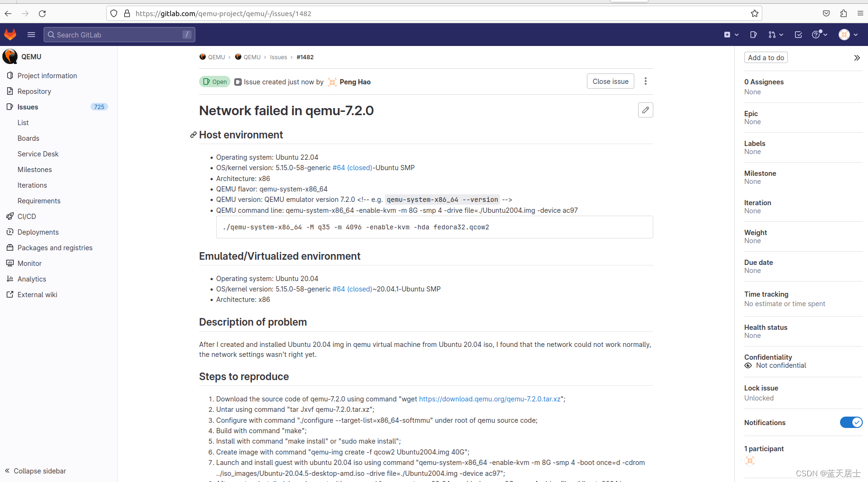Image resolution: width=868 pixels, height=482 pixels.
Task: Open the Help question mark dropdown
Action: tap(820, 35)
